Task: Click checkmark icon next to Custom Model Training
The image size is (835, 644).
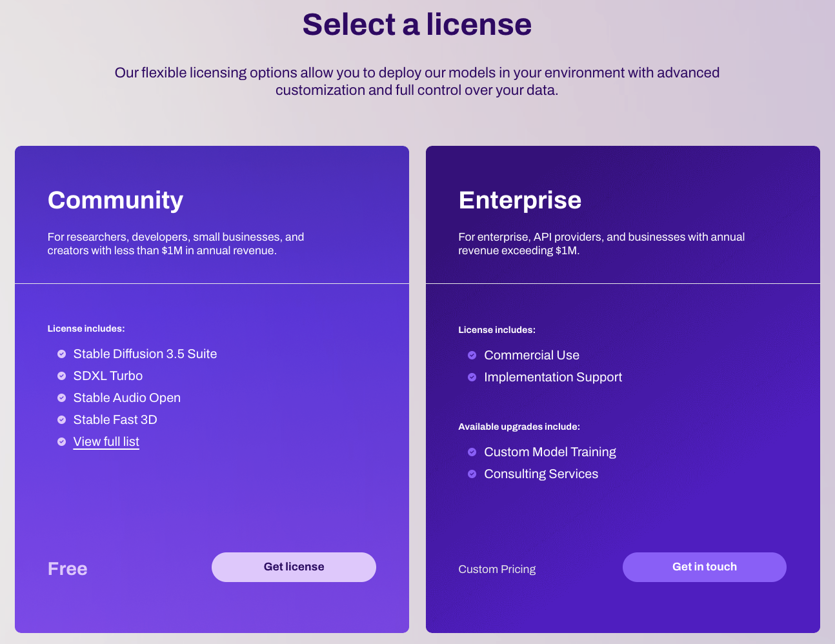Action: pos(472,452)
